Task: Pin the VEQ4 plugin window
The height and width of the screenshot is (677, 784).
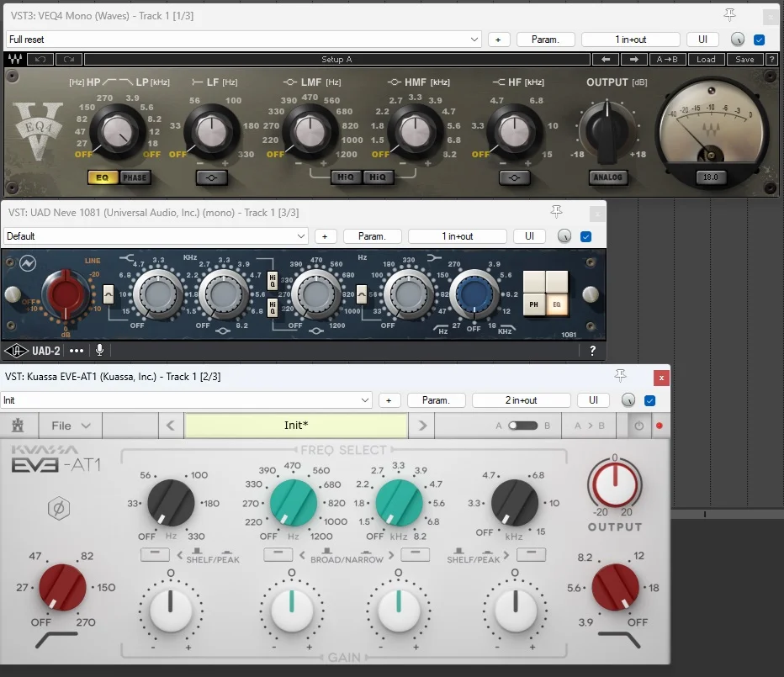Action: click(x=729, y=15)
